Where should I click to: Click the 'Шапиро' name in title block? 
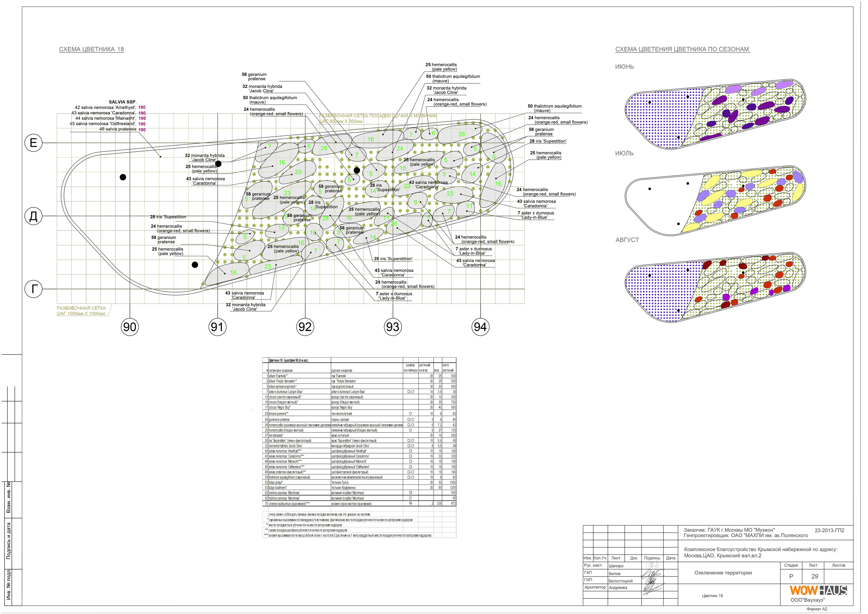click(x=616, y=566)
